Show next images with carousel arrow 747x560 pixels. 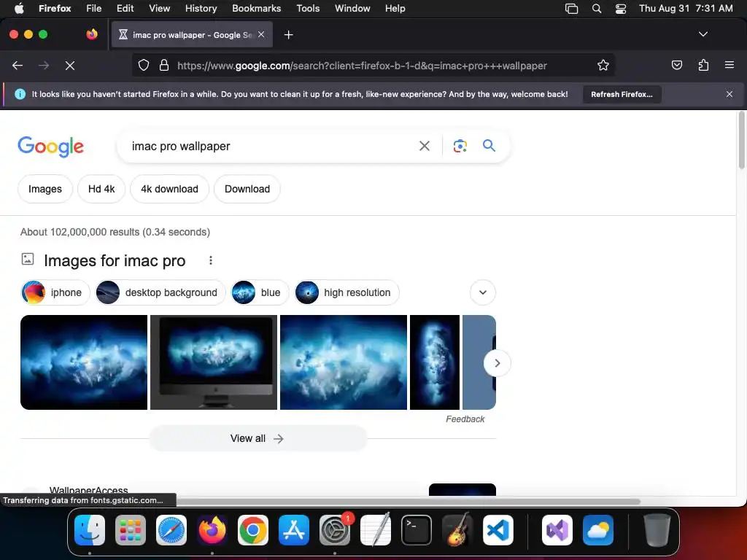coord(497,363)
